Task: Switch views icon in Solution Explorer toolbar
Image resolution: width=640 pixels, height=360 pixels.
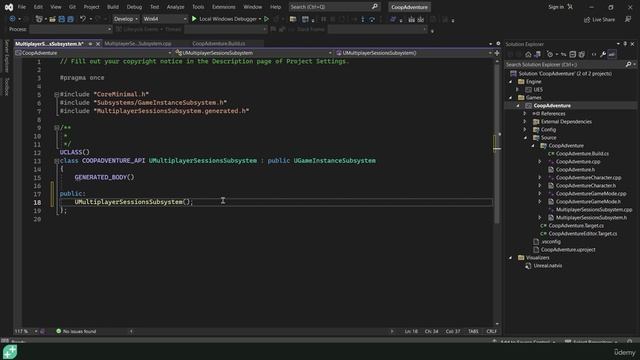Action: pos(537,54)
